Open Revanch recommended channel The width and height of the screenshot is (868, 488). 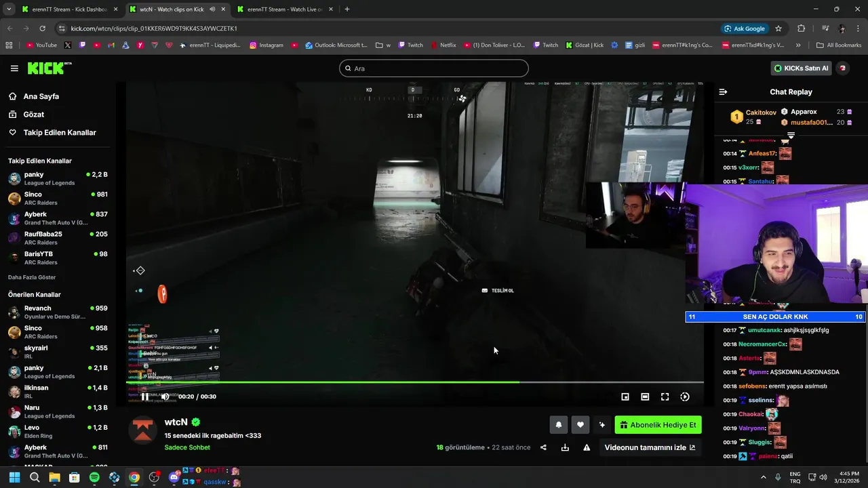58,312
